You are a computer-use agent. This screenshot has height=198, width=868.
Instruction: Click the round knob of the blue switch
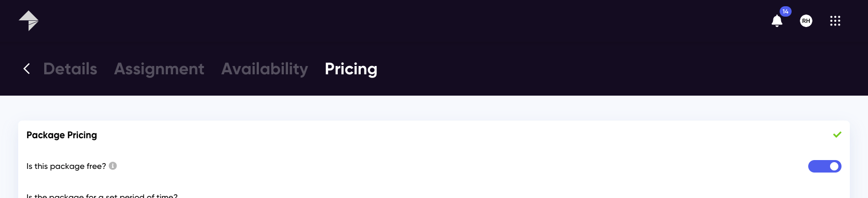[834, 166]
